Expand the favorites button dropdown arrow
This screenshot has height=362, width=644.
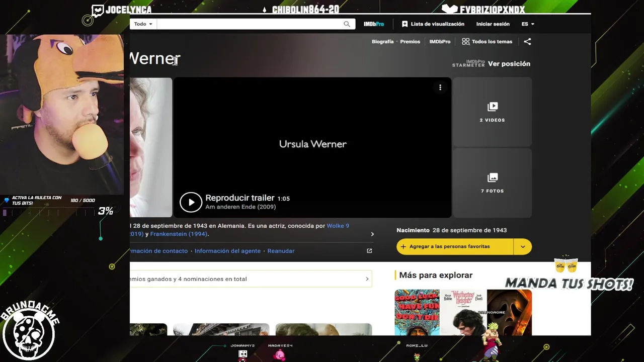[x=523, y=246]
